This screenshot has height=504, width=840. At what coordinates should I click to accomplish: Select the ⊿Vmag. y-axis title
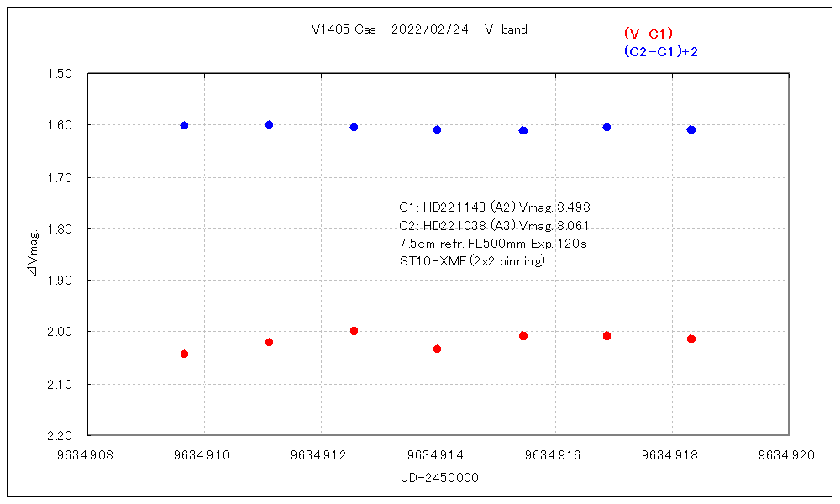32,253
